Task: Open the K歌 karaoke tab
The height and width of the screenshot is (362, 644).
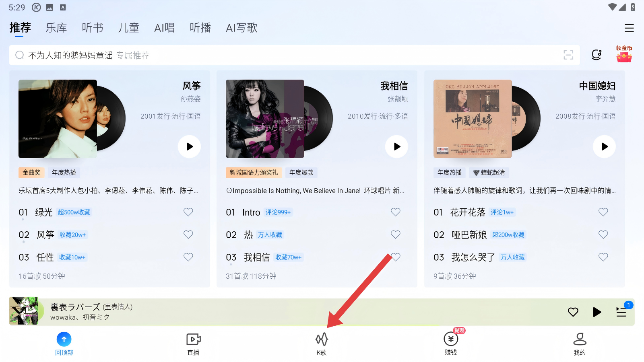Action: 322,344
